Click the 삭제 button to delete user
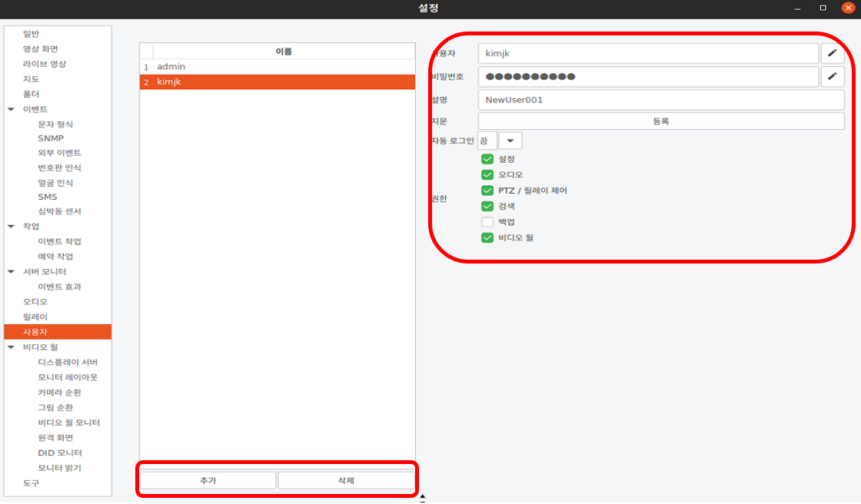Screen dimensions: 861x504 (x=346, y=481)
